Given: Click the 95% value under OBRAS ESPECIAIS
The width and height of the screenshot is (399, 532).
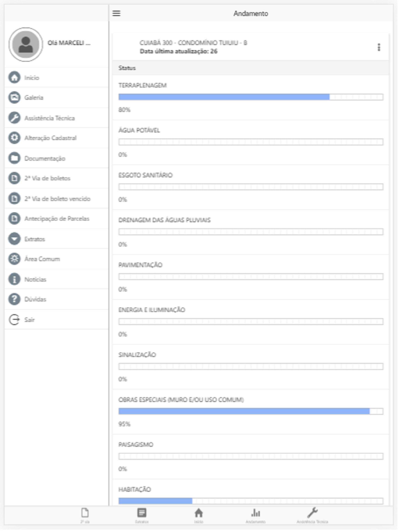Looking at the screenshot, I should [124, 424].
